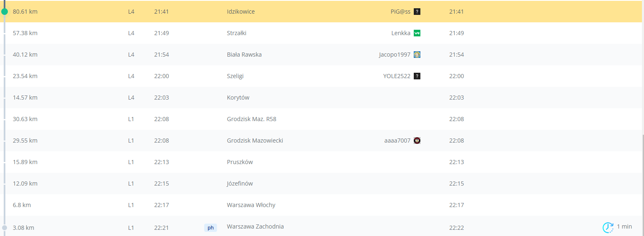The width and height of the screenshot is (644, 236).
Task: Open the Lenkka username link
Action: (x=401, y=33)
